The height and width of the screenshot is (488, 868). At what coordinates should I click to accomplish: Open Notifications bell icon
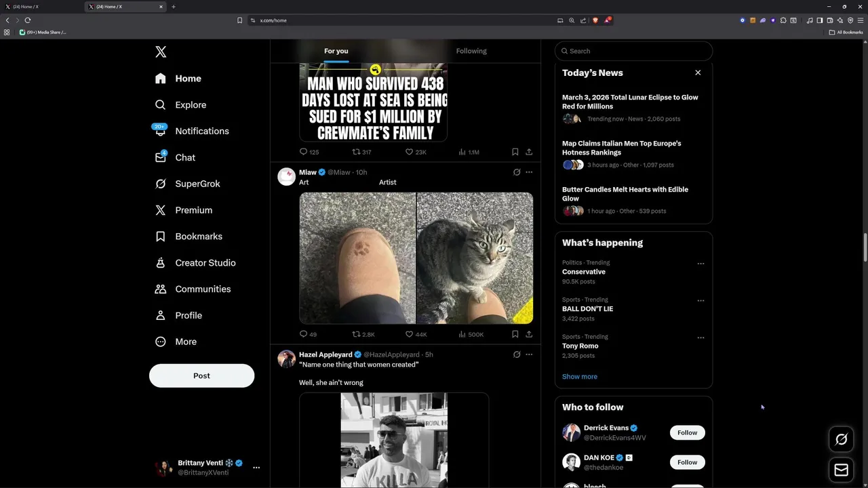(x=161, y=131)
